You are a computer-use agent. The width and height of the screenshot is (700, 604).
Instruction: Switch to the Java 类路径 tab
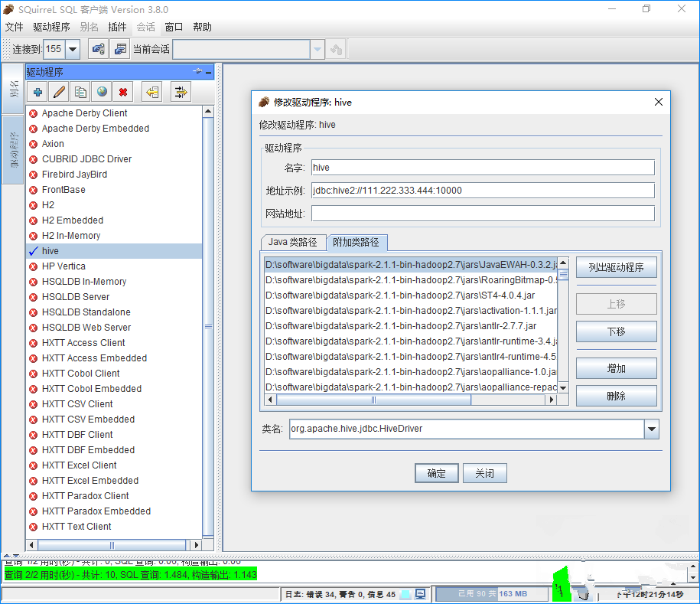292,242
